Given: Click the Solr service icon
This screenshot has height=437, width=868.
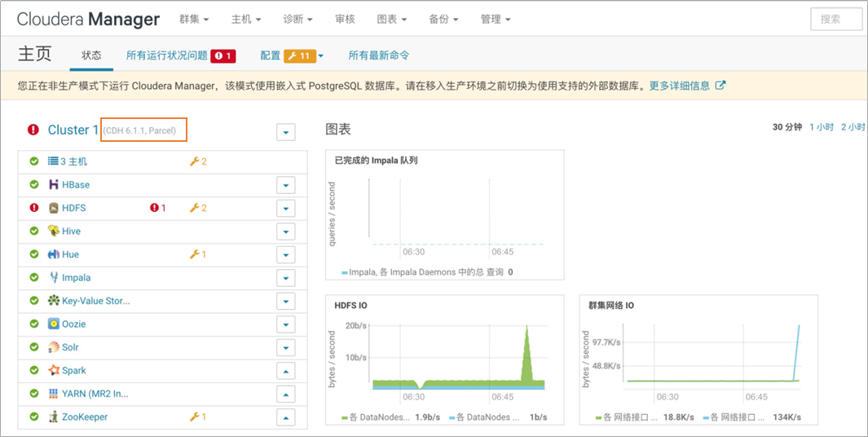Looking at the screenshot, I should tap(54, 347).
